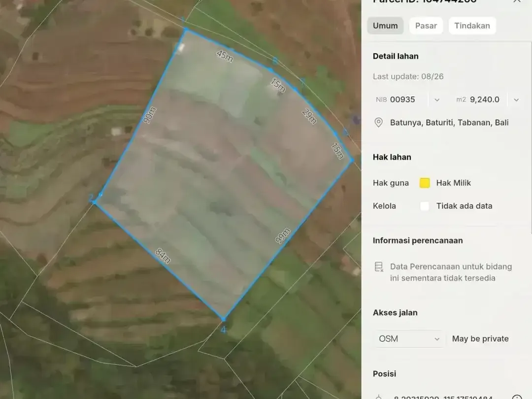Click the 45m edge label on parcel
The image size is (532, 399).
[225, 56]
